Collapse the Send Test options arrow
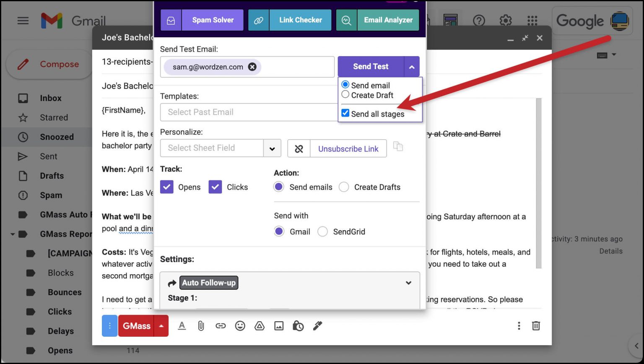 412,67
